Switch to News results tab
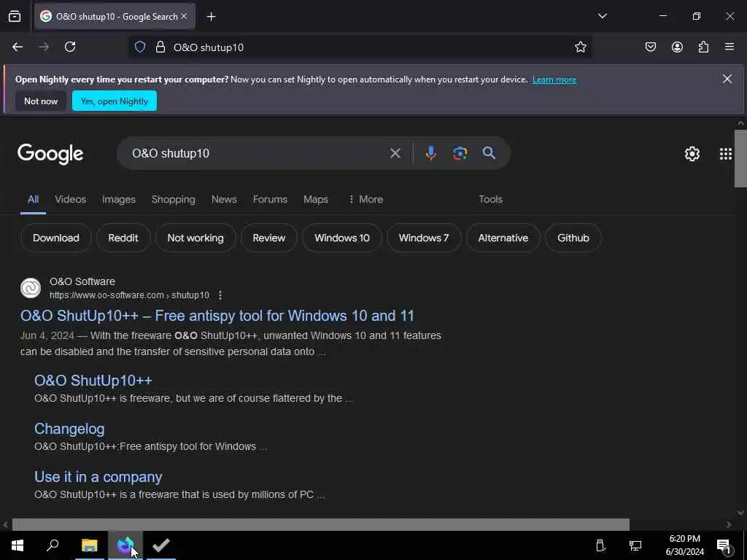 coord(224,200)
